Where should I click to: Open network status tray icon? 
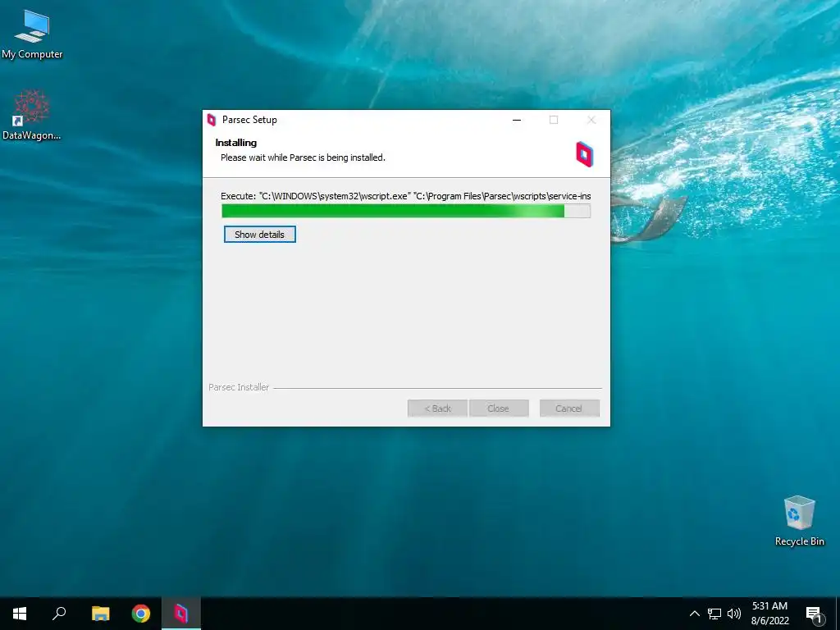click(x=714, y=614)
